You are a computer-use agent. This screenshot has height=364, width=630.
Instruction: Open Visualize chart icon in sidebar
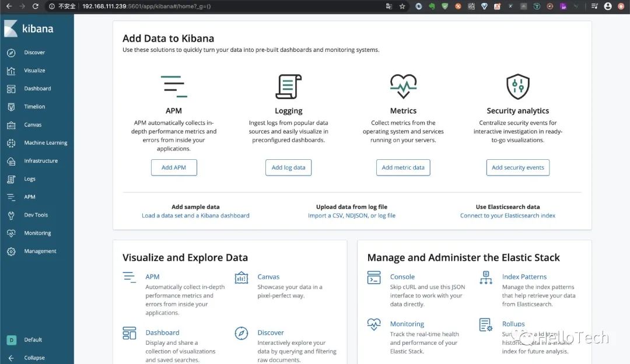point(11,71)
